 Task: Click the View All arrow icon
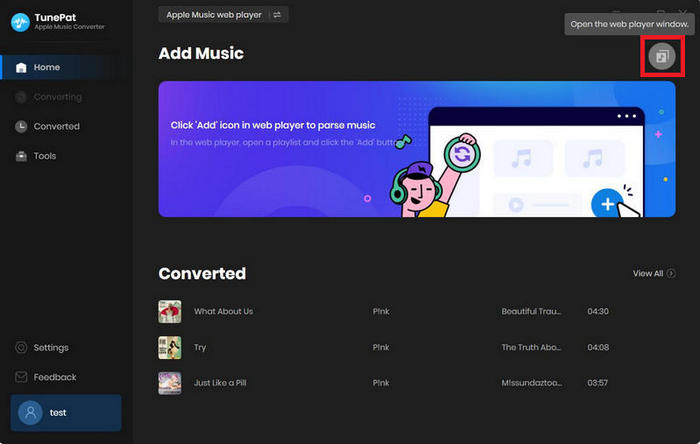point(671,273)
